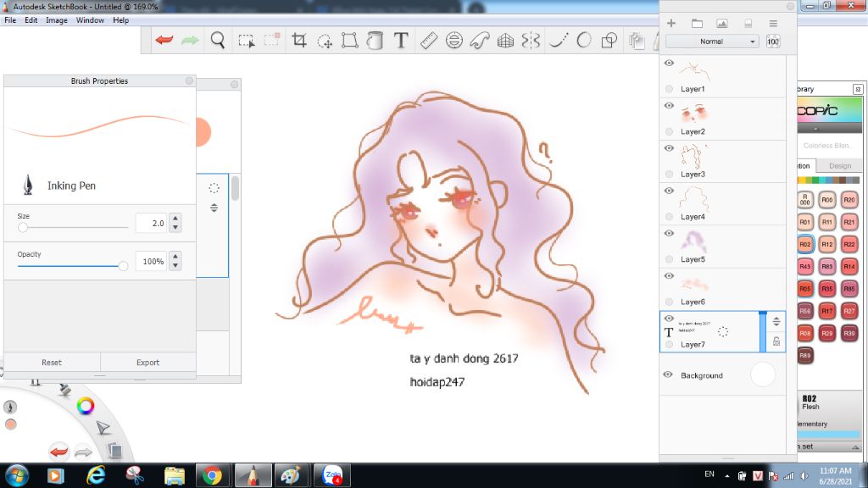
Task: Select the Zoom magnifier tool
Action: click(x=218, y=41)
